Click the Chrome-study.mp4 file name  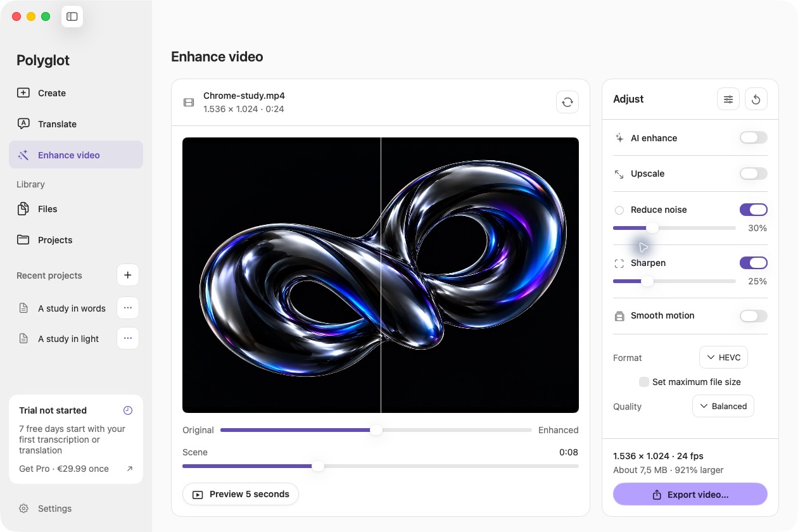244,96
